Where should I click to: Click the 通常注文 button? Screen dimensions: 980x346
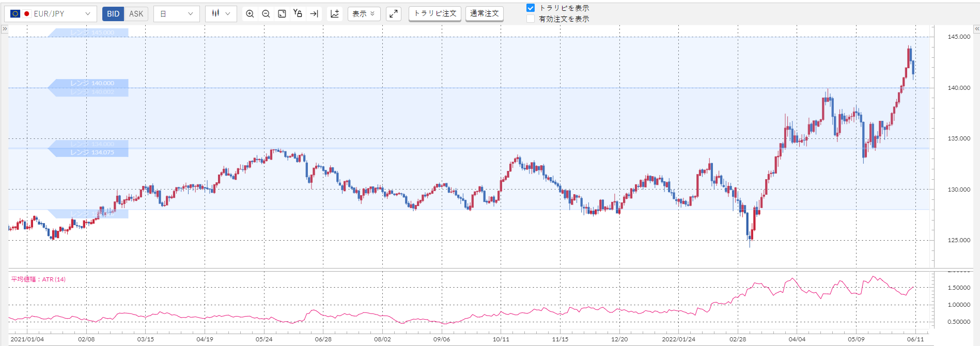coord(485,14)
